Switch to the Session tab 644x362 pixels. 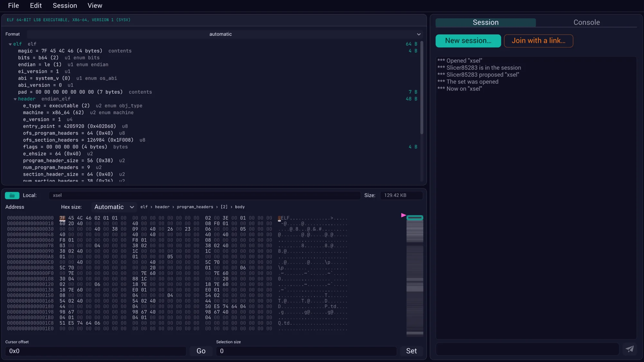[x=486, y=23]
